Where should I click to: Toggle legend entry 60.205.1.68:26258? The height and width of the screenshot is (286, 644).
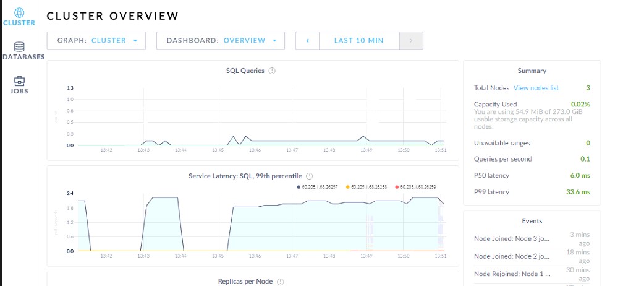point(366,187)
